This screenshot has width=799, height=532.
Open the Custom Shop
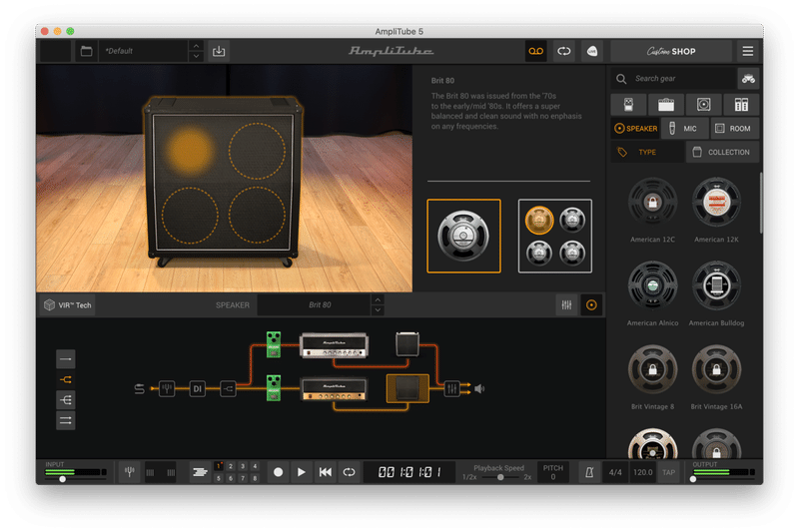(671, 52)
